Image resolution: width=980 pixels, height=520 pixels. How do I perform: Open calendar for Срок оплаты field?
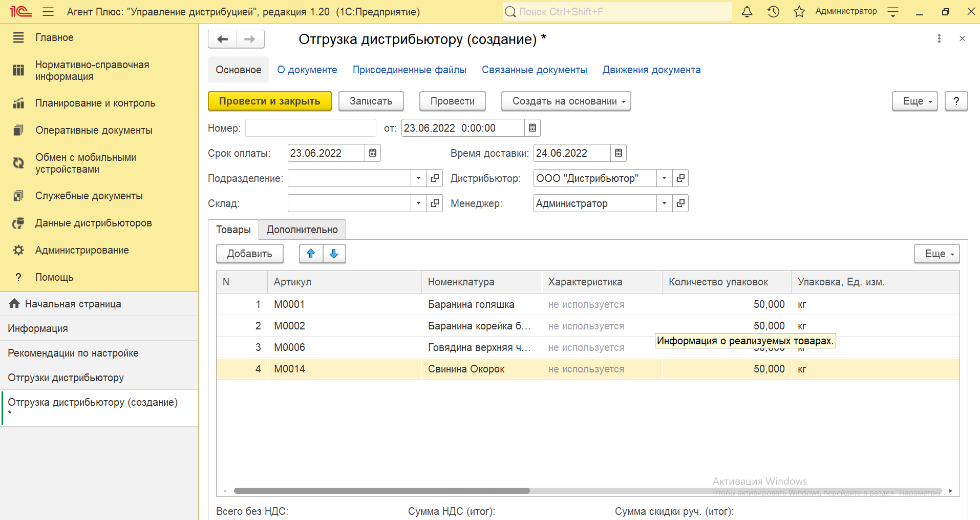(x=373, y=153)
